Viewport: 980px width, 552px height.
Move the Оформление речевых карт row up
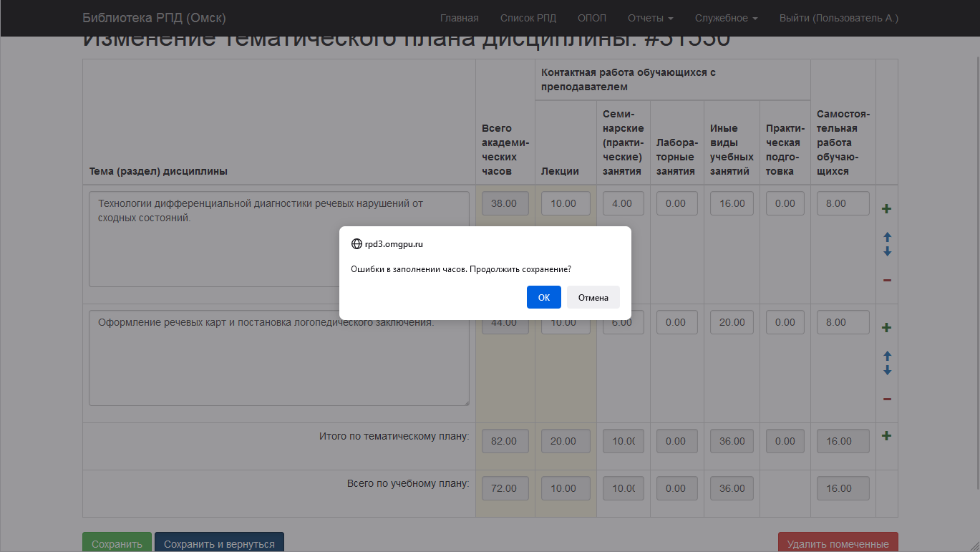tap(887, 356)
